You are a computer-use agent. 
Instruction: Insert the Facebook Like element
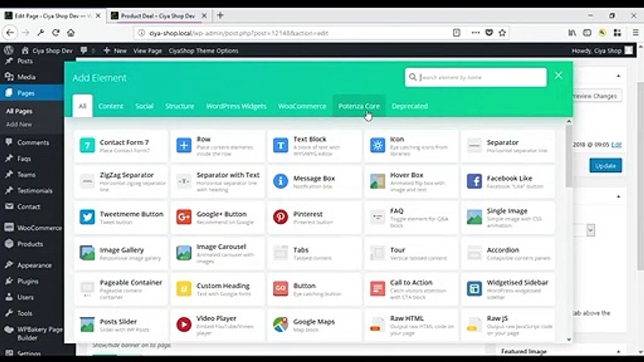point(508,182)
